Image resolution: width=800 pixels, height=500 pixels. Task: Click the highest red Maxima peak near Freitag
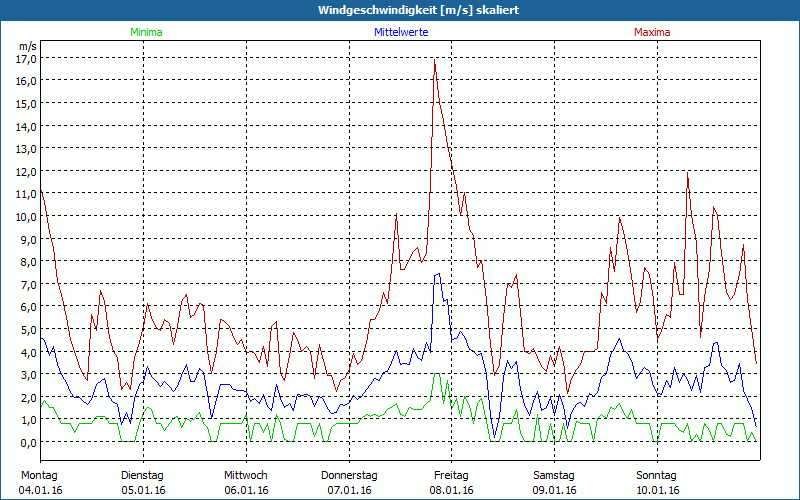[434, 60]
